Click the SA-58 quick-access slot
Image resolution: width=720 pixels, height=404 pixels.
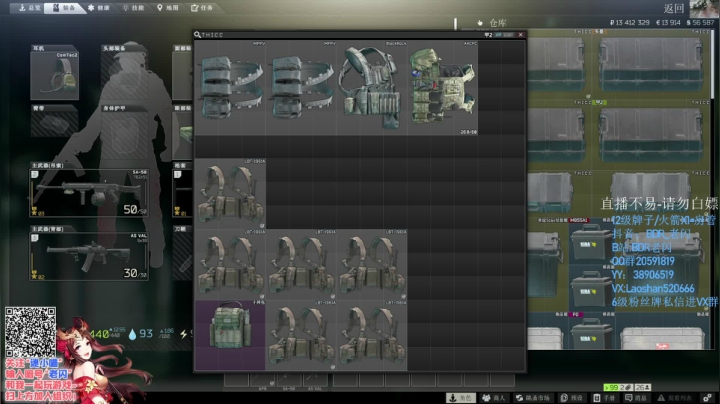pos(289,381)
